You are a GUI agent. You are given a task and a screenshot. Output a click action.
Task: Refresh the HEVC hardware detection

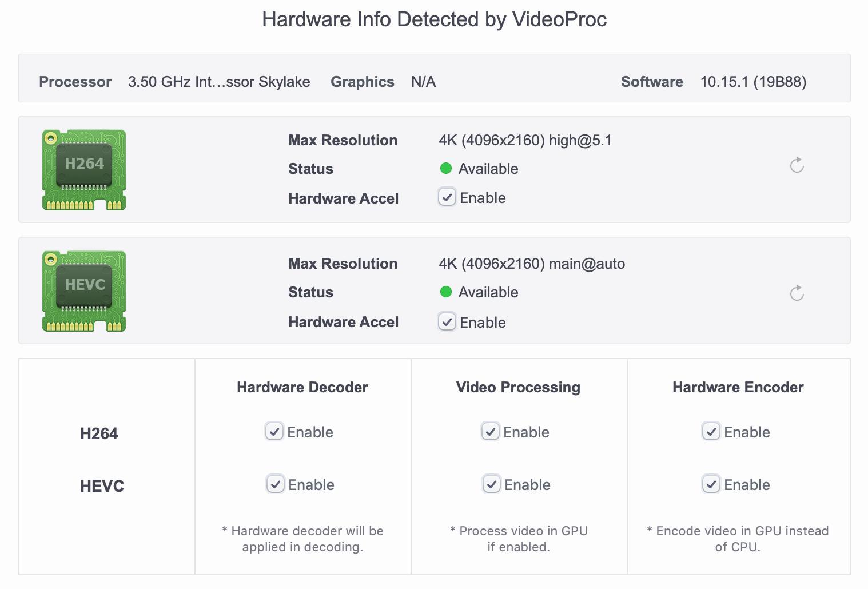[797, 293]
